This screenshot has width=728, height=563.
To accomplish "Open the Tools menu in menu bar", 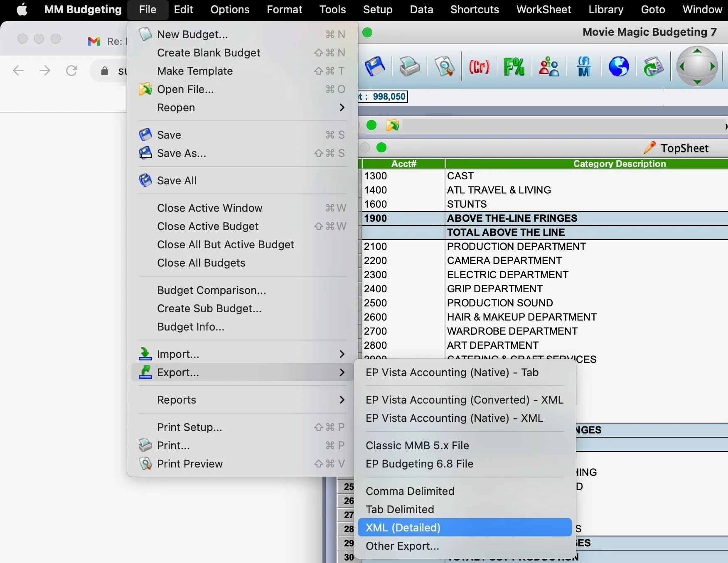I will pyautogui.click(x=332, y=10).
